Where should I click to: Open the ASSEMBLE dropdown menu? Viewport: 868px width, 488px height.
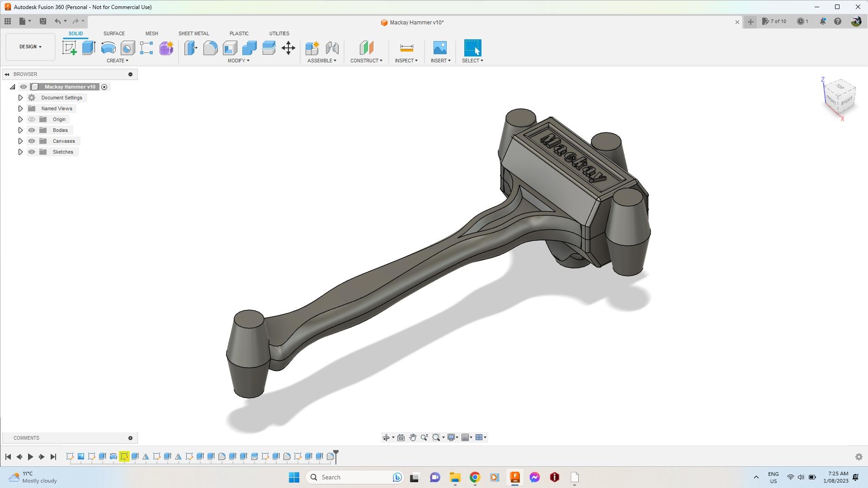[x=322, y=61]
